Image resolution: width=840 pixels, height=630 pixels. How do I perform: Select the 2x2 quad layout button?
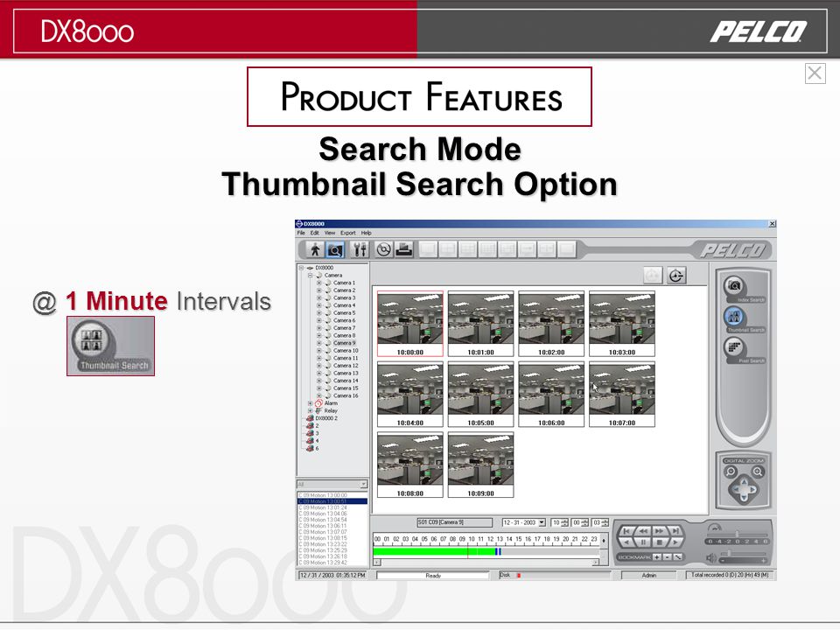pos(448,249)
